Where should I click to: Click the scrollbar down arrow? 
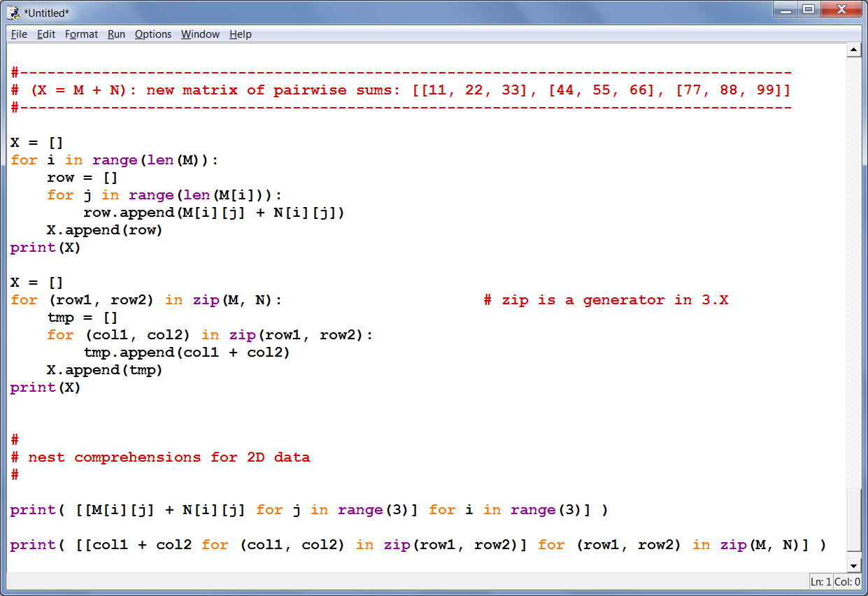pos(853,565)
